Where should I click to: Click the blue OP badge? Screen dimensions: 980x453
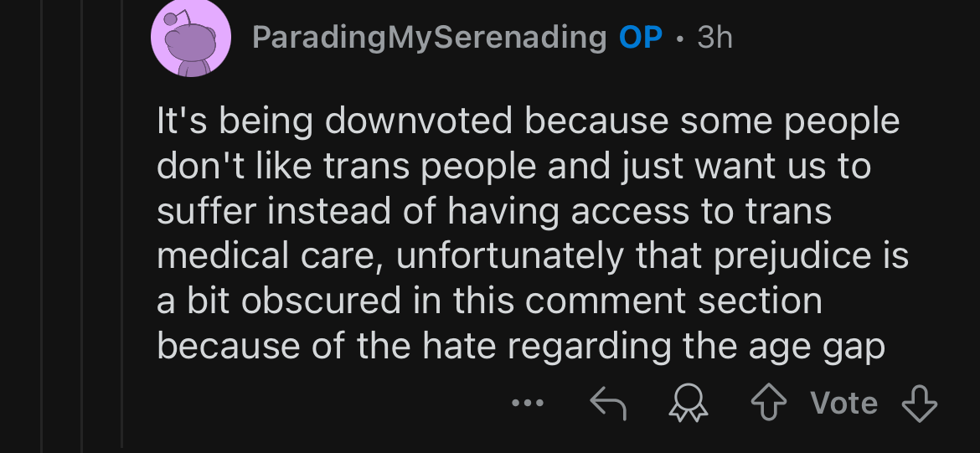pyautogui.click(x=641, y=39)
